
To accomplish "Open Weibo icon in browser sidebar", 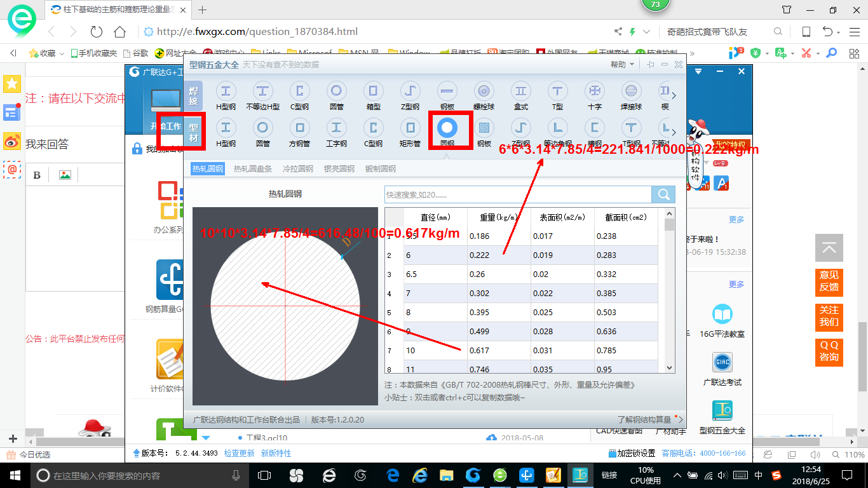I will 12,141.
